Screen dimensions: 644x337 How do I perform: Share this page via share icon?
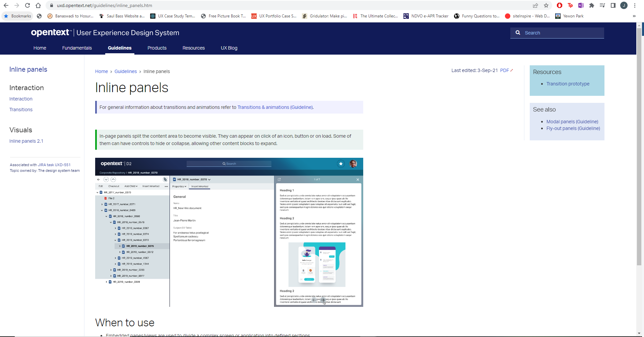pos(535,5)
